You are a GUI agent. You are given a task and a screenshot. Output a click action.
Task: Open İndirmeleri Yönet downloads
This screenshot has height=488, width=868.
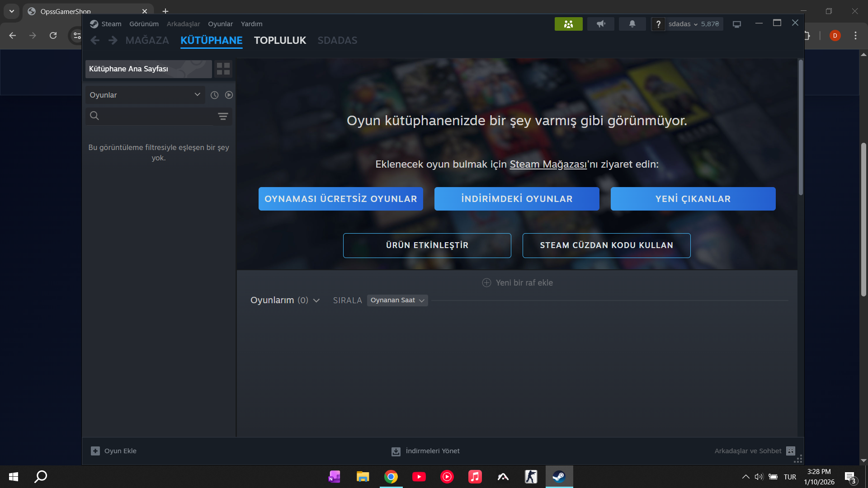pos(425,451)
